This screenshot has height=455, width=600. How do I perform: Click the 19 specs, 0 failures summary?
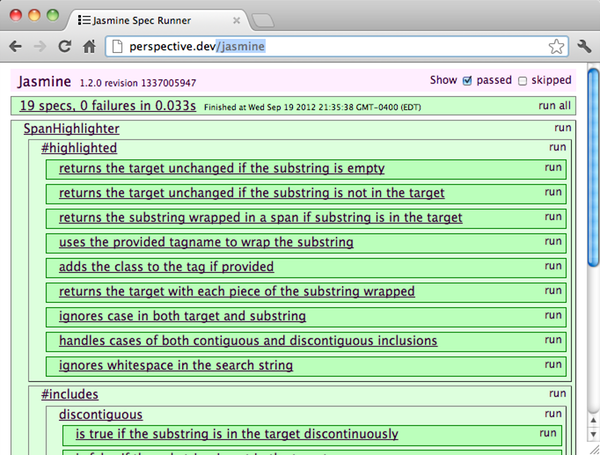point(108,106)
